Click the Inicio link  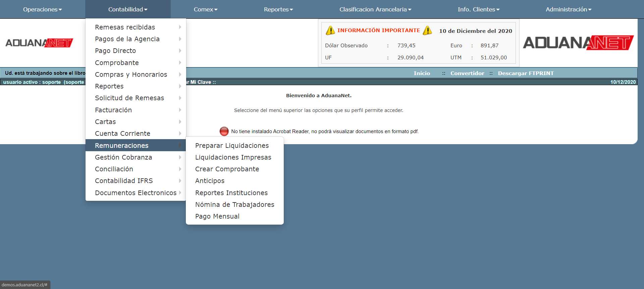(422, 73)
